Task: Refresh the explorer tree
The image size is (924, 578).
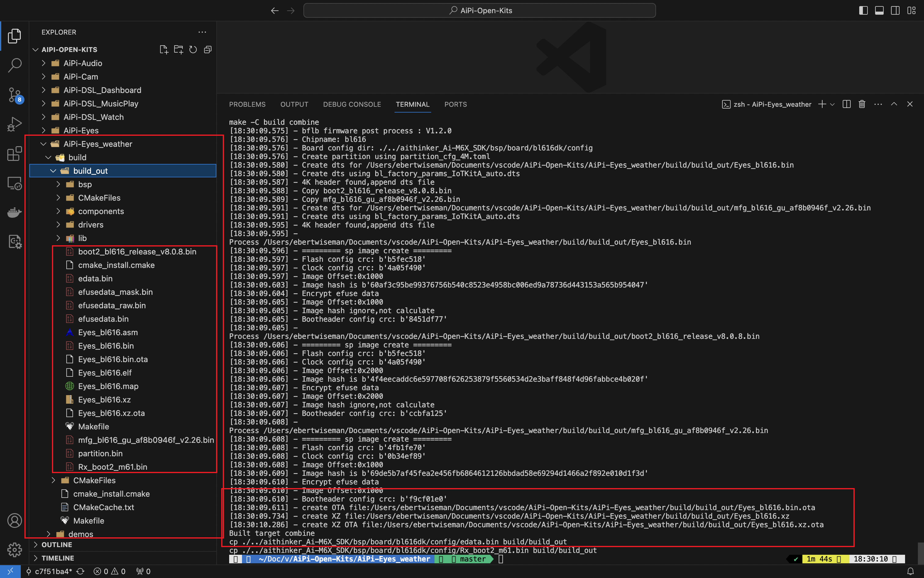Action: point(193,50)
